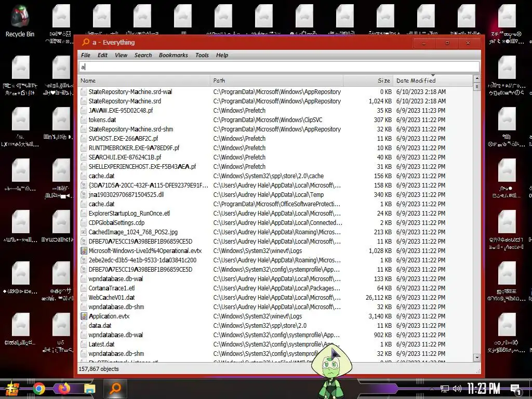
Task: Select icon of data.dat
Action: tap(84, 325)
